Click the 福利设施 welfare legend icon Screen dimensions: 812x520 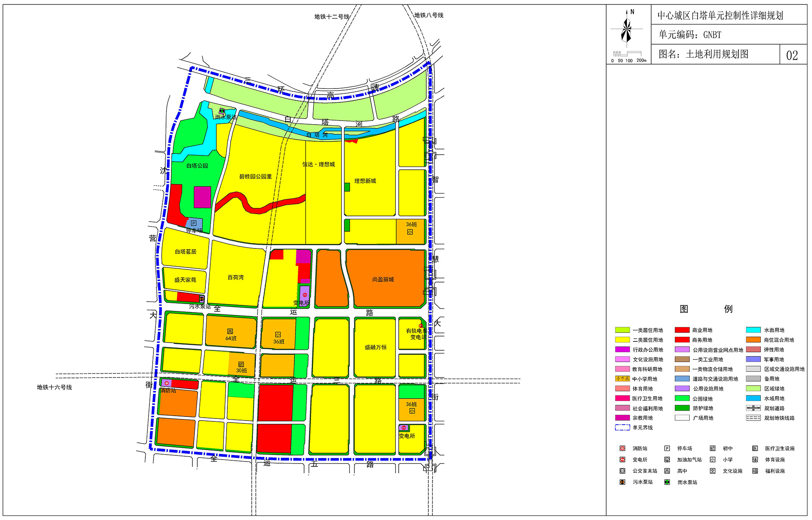tap(755, 471)
